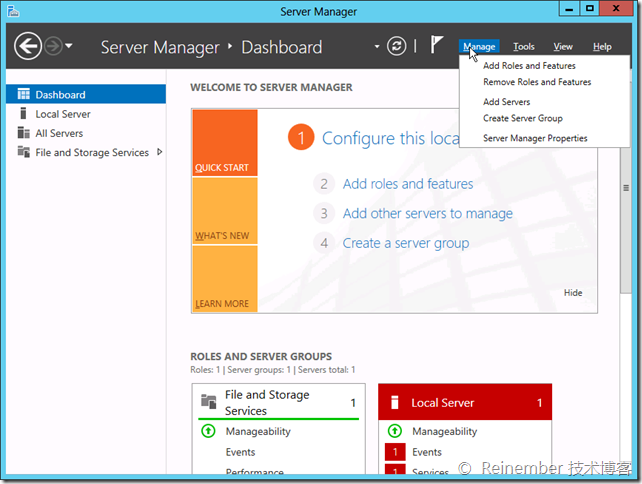Viewport: 642px width, 484px height.
Task: Click Create Server Group in Manage menu
Action: tap(522, 118)
